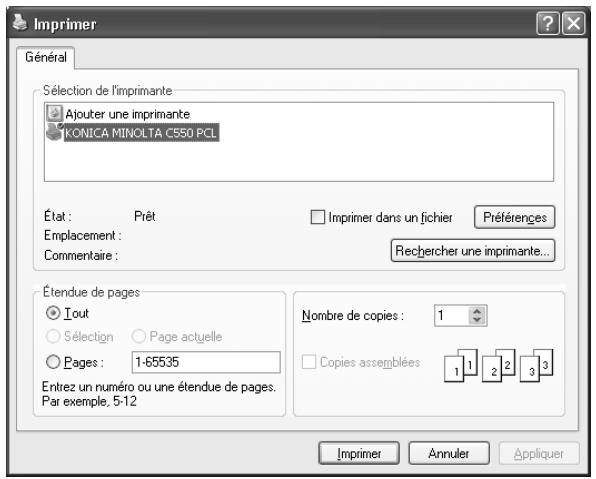Screen dimensions: 596x479
Task: Click the 3-3 pages collate illustration
Action: click(x=536, y=366)
